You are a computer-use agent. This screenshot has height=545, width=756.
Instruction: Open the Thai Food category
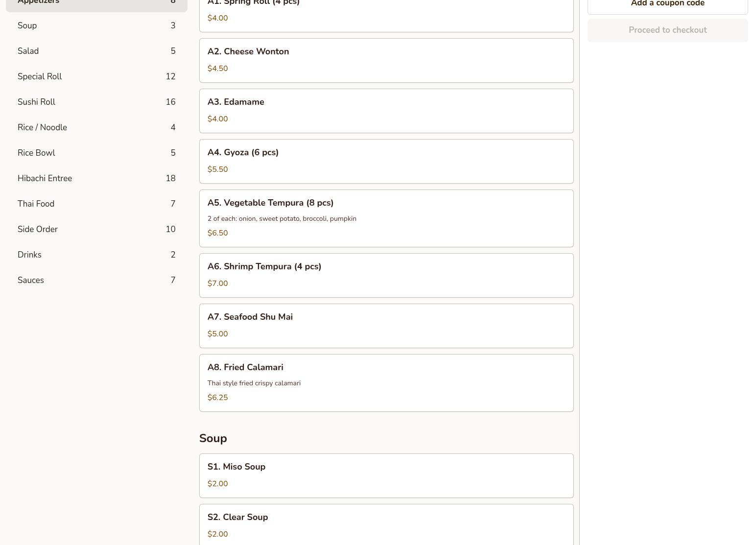tap(96, 204)
